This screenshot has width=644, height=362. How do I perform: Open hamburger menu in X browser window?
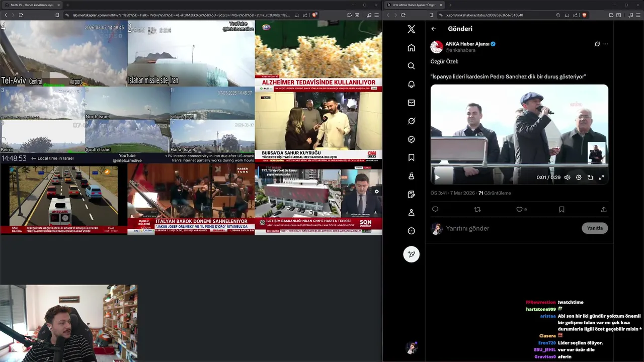(x=638, y=15)
